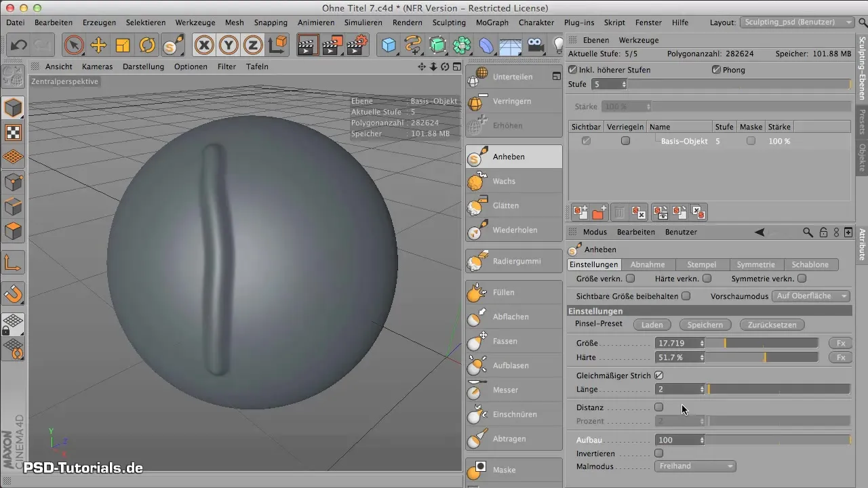868x488 pixels.
Task: Switch to the Schablone tab
Action: (x=810, y=264)
